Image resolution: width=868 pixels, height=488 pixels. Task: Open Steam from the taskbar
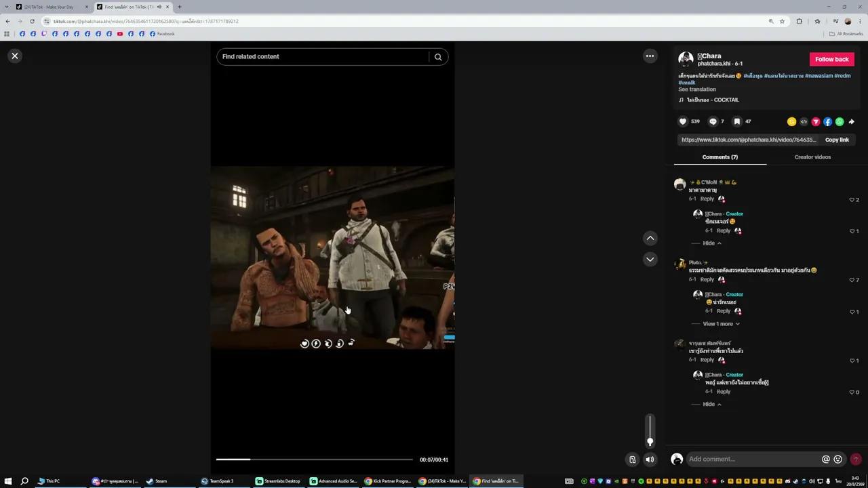[157, 481]
